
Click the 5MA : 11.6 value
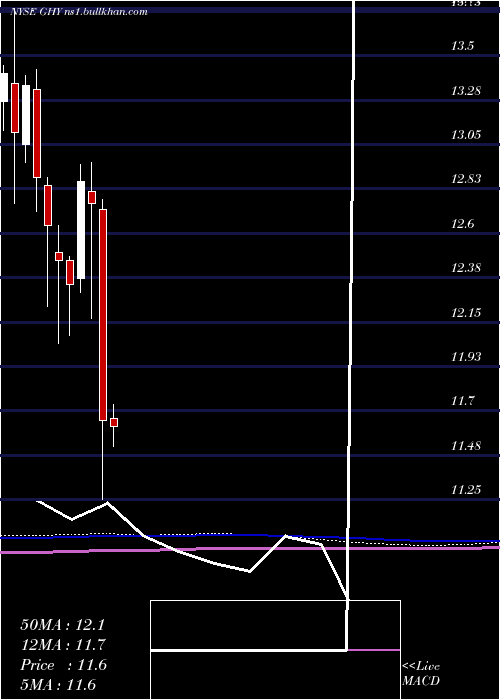(58, 684)
